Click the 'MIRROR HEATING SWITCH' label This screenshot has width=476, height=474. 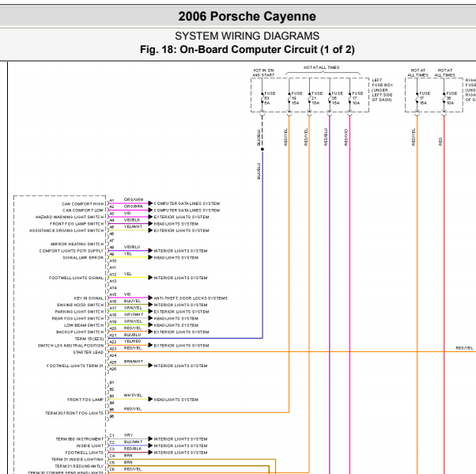point(77,244)
